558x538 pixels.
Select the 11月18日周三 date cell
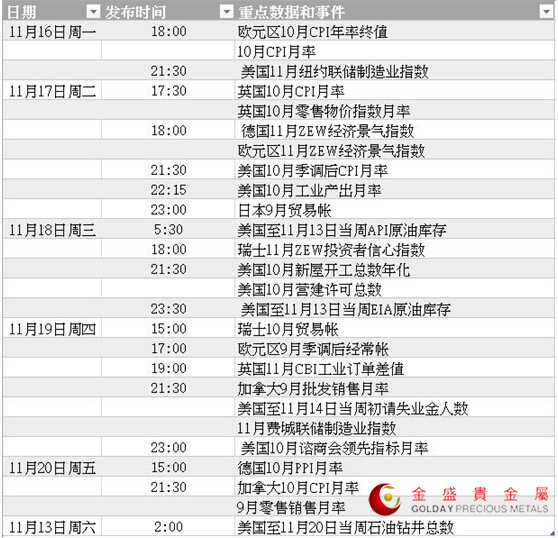52,230
